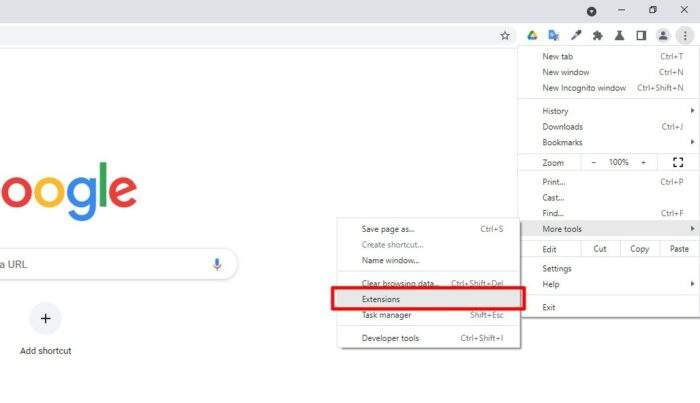
Task: Select Clear browsing data... option
Action: pyautogui.click(x=429, y=283)
